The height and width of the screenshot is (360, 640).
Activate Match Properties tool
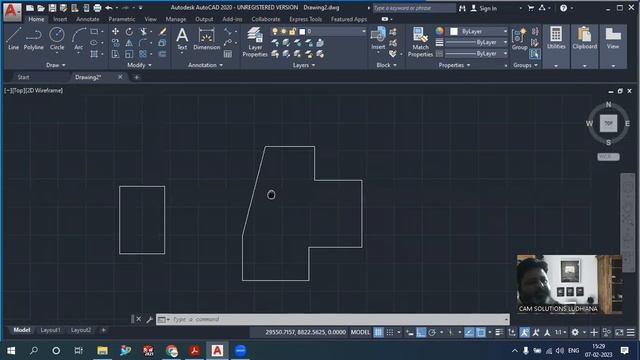[x=420, y=42]
